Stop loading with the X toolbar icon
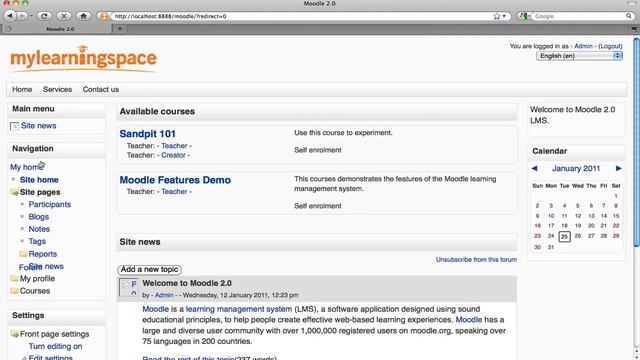 click(x=64, y=16)
